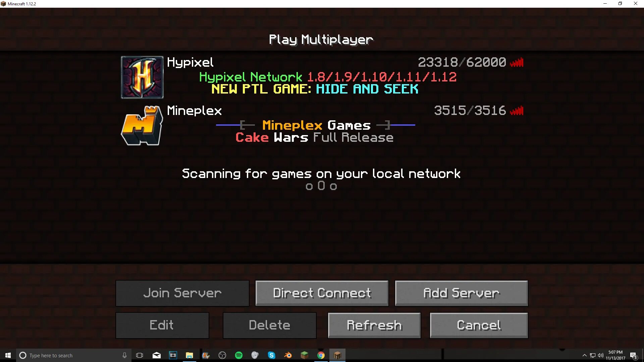Select Direct Connect option
This screenshot has width=644, height=362.
[322, 293]
